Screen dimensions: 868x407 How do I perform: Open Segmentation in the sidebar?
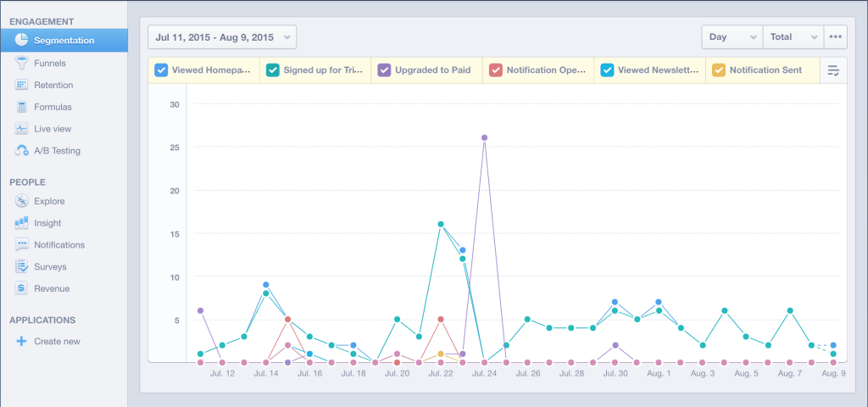[x=64, y=41]
